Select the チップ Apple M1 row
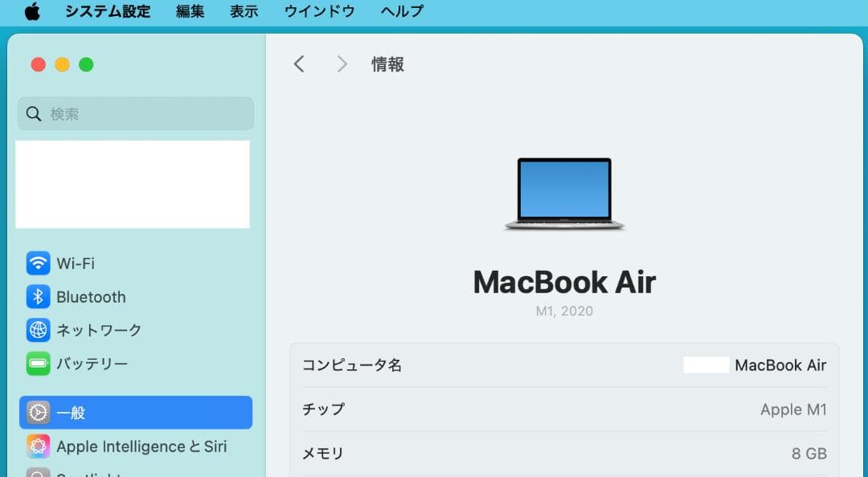 (563, 410)
